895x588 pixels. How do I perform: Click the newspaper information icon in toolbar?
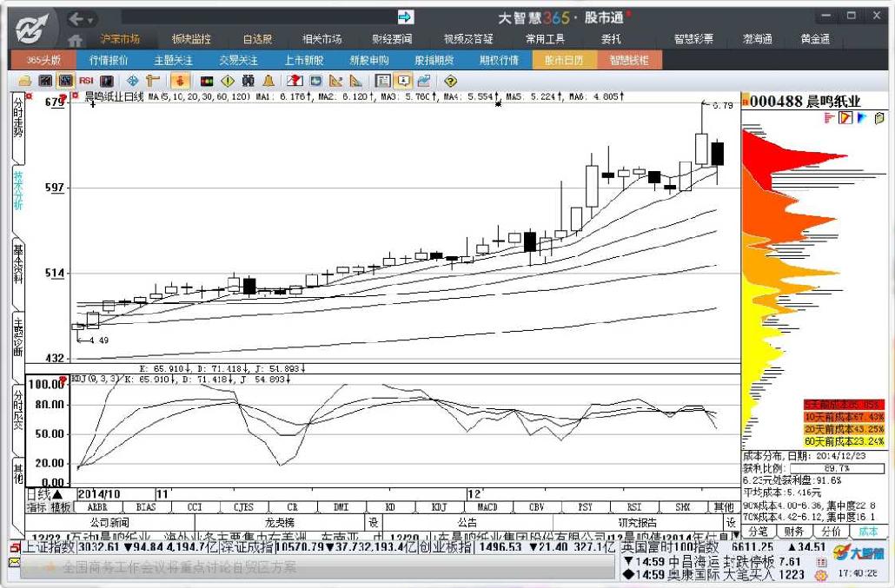pyautogui.click(x=383, y=81)
